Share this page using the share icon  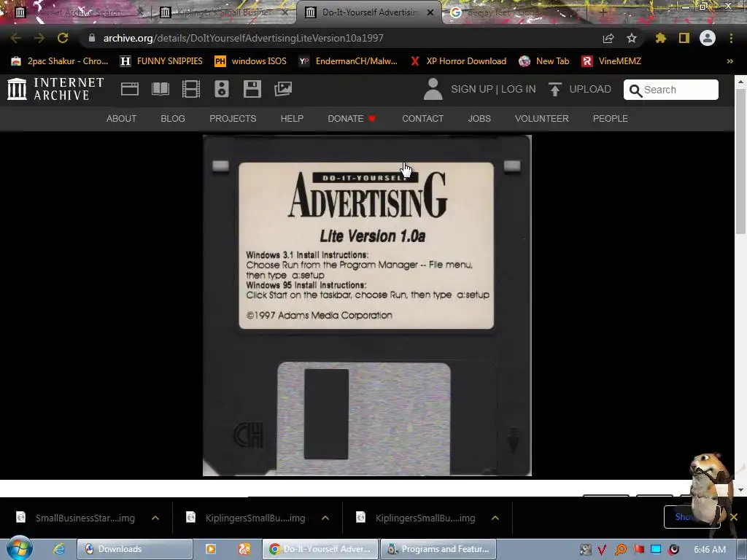point(608,38)
